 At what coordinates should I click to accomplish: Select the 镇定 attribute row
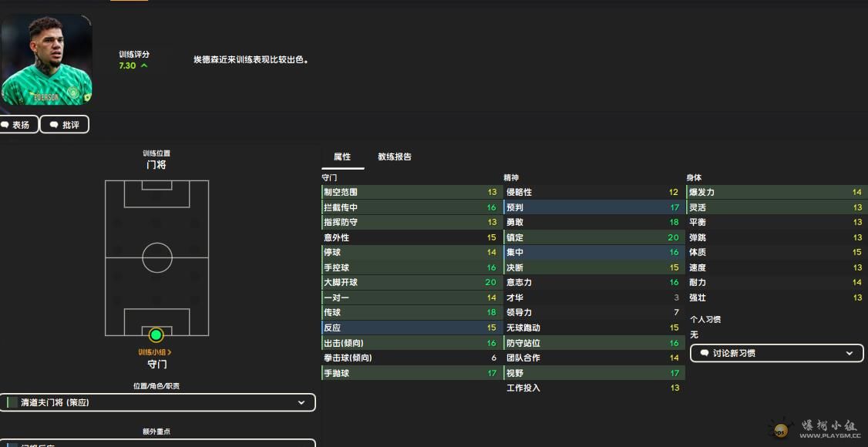[x=592, y=237]
